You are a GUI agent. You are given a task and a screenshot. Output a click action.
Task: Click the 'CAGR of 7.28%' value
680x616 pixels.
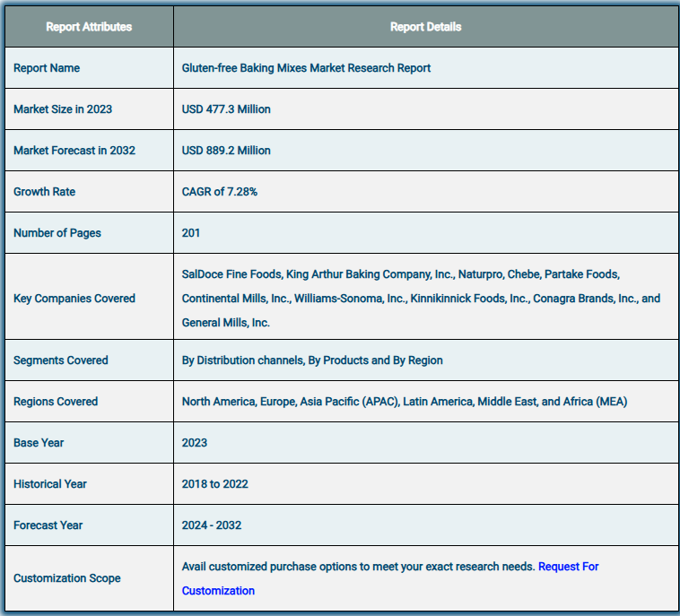[220, 192]
